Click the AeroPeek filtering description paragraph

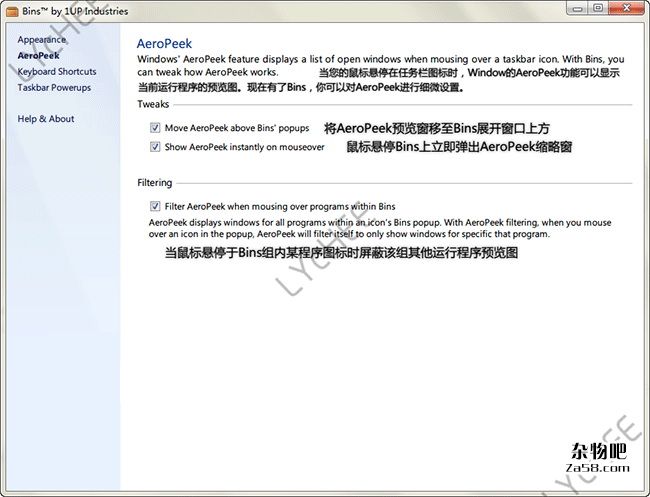pos(380,228)
